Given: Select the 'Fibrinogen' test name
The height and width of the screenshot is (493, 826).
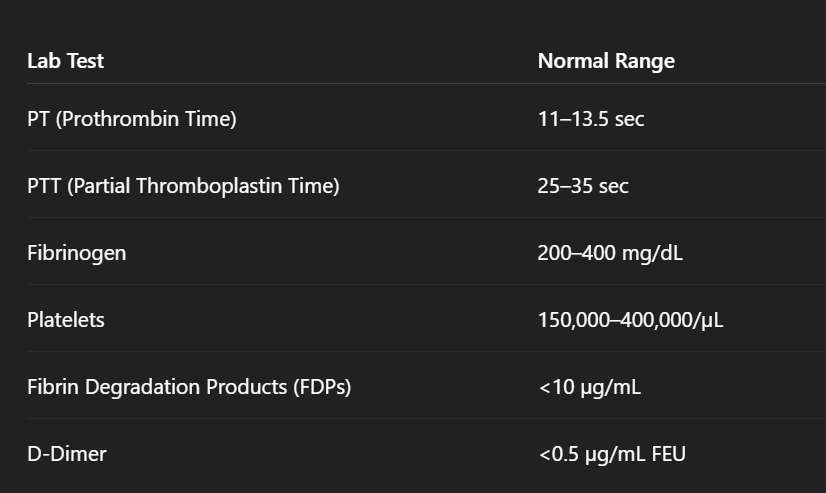Looking at the screenshot, I should 76,253.
